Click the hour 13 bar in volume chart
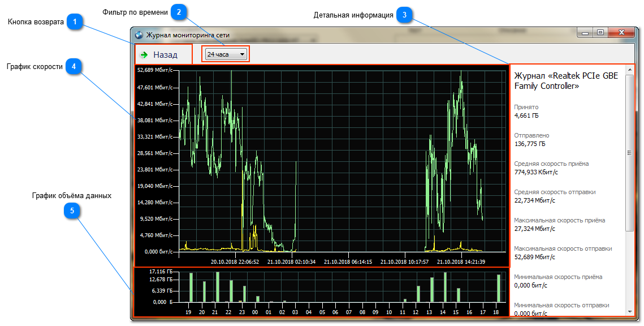 pos(432,290)
